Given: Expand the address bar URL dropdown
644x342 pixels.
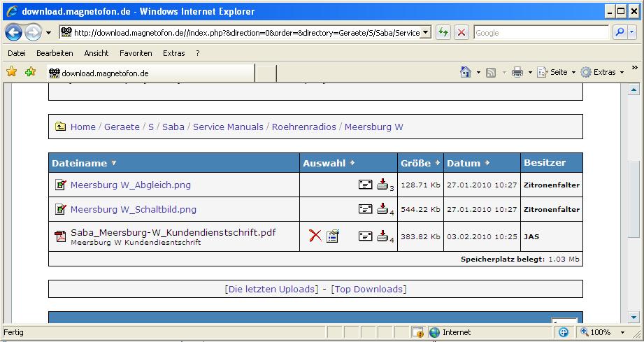Looking at the screenshot, I should [426, 33].
